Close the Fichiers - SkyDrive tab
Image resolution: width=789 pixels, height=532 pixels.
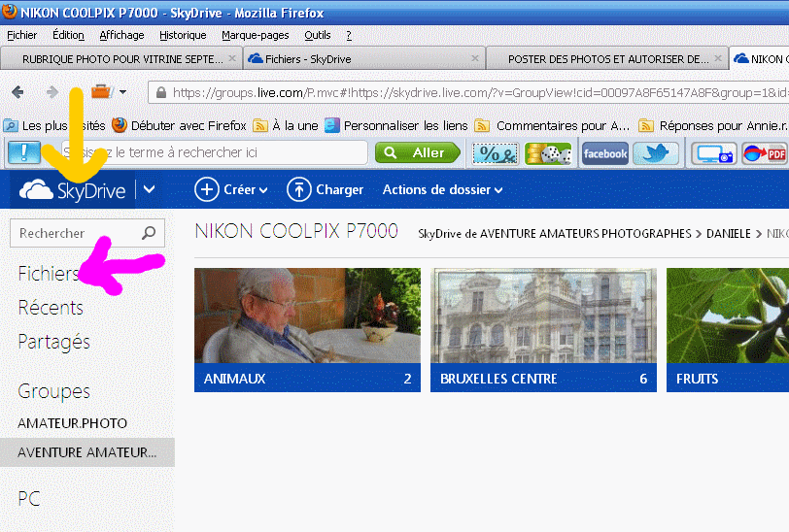pyautogui.click(x=474, y=58)
